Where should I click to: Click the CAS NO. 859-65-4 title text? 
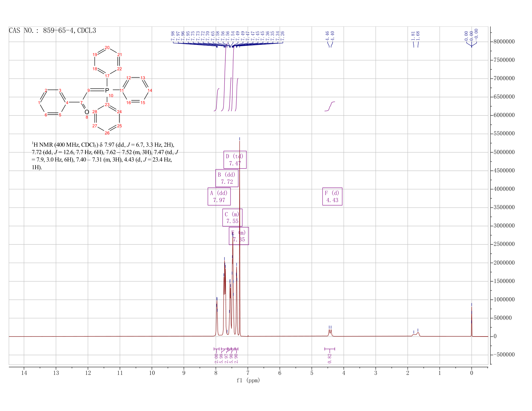click(x=53, y=31)
